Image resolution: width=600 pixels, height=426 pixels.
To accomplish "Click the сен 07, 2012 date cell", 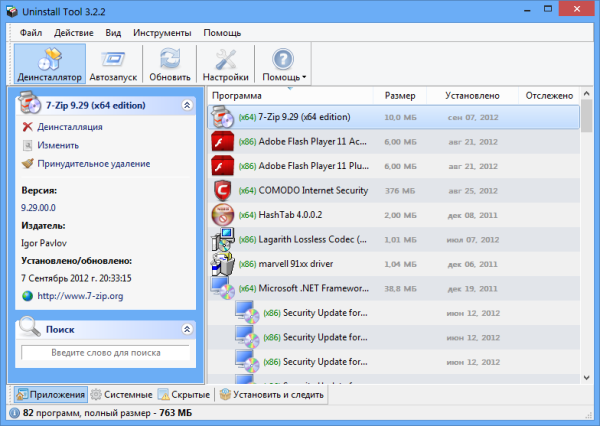I will point(473,117).
